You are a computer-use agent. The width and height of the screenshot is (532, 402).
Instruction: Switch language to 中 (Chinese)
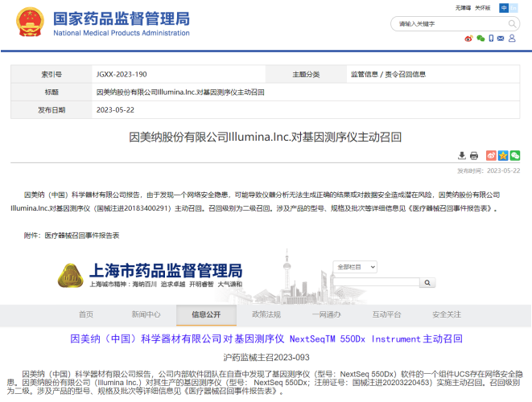pos(504,7)
